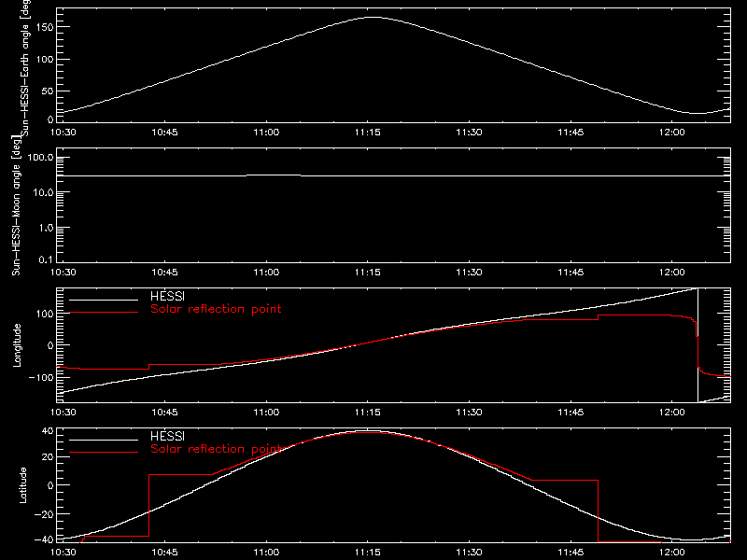The height and width of the screenshot is (560, 747).
Task: Click the white HESSI legend line in Latitude plot
Action: [x=104, y=440]
